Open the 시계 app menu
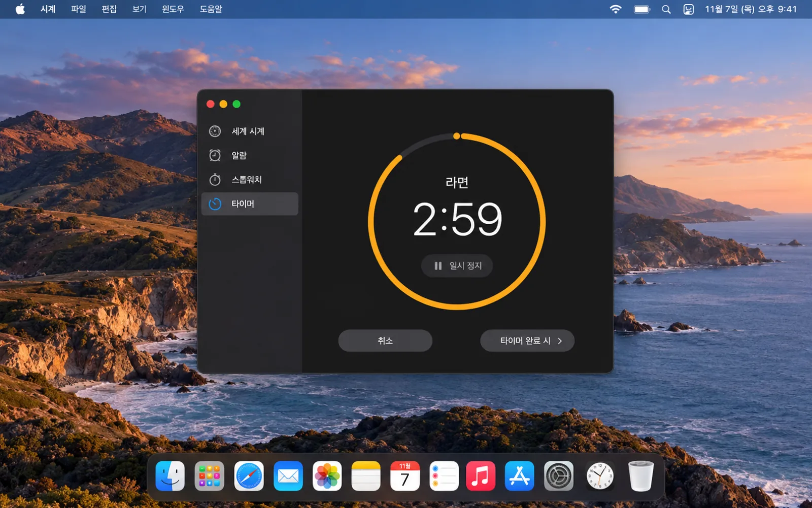This screenshot has height=508, width=812. [48, 9]
